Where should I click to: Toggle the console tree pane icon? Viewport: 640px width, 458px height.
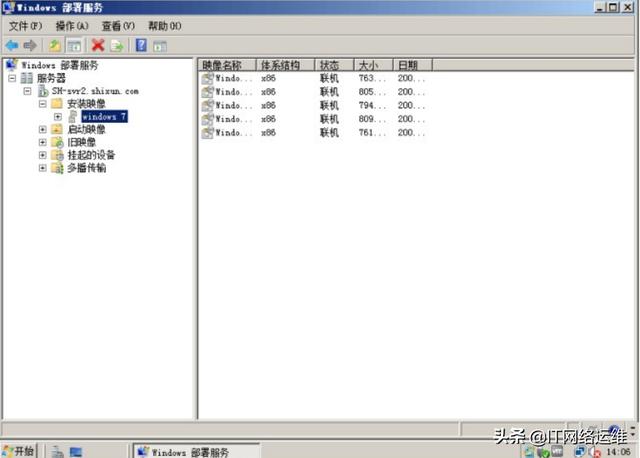(x=74, y=46)
